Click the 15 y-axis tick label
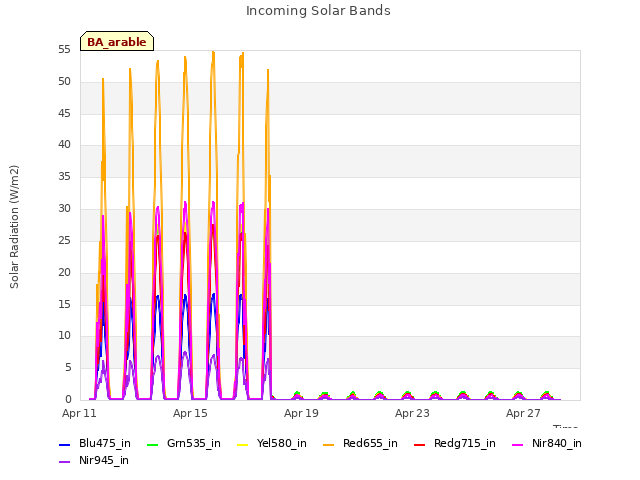The width and height of the screenshot is (640, 480). [x=64, y=304]
